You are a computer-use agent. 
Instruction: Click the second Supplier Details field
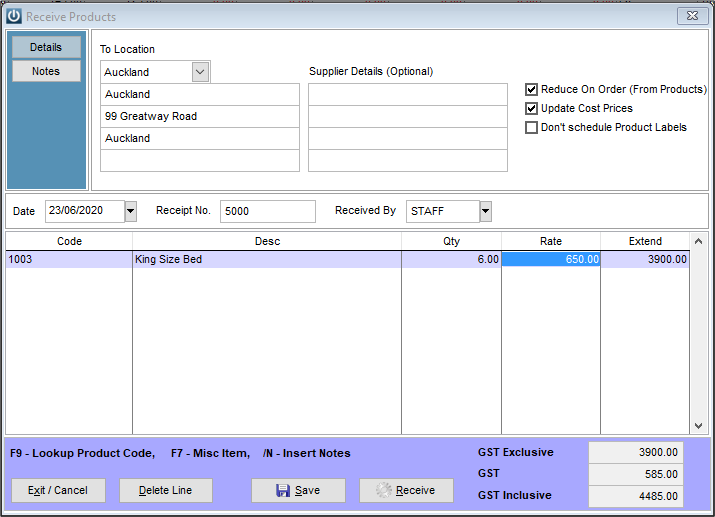click(x=408, y=116)
